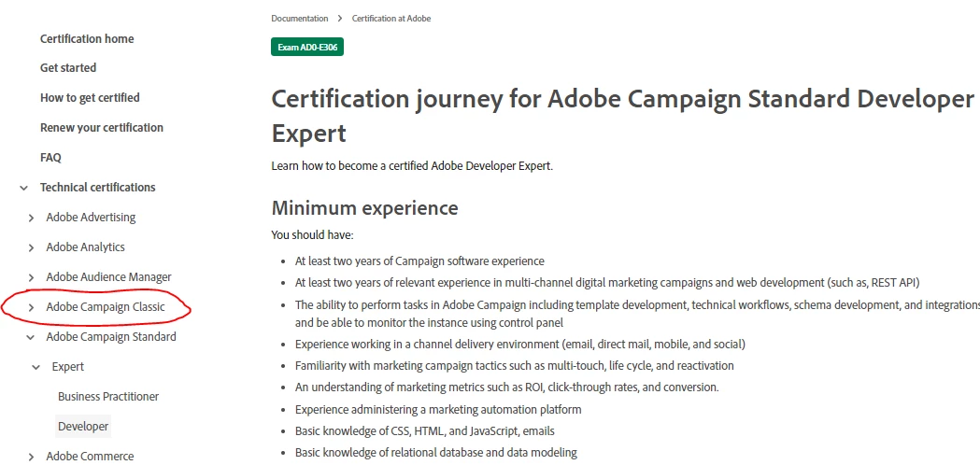Select Technical certifications section label

pyautogui.click(x=97, y=188)
